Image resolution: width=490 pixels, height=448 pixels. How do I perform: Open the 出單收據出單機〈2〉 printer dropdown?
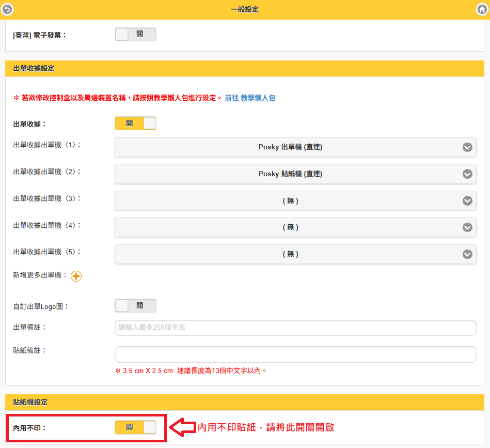pyautogui.click(x=290, y=174)
